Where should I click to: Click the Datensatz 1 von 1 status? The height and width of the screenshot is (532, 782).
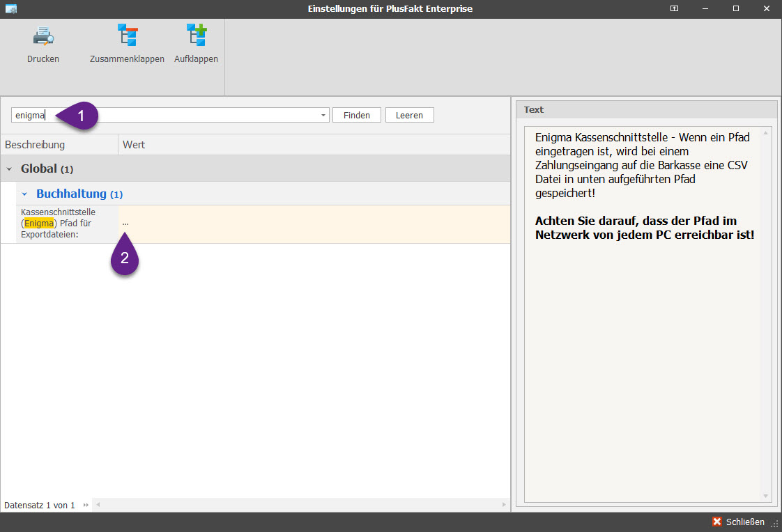tap(40, 505)
